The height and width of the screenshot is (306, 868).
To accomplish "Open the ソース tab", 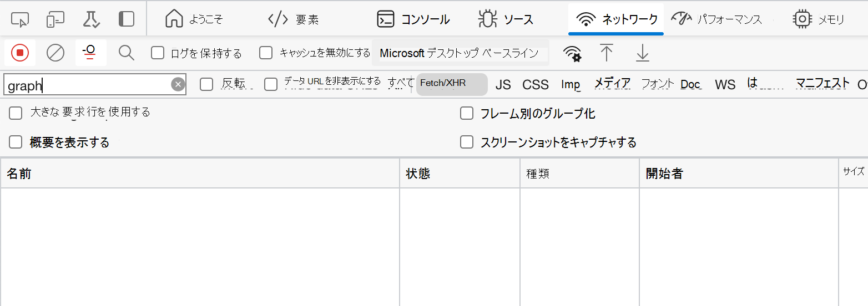I will pyautogui.click(x=506, y=19).
